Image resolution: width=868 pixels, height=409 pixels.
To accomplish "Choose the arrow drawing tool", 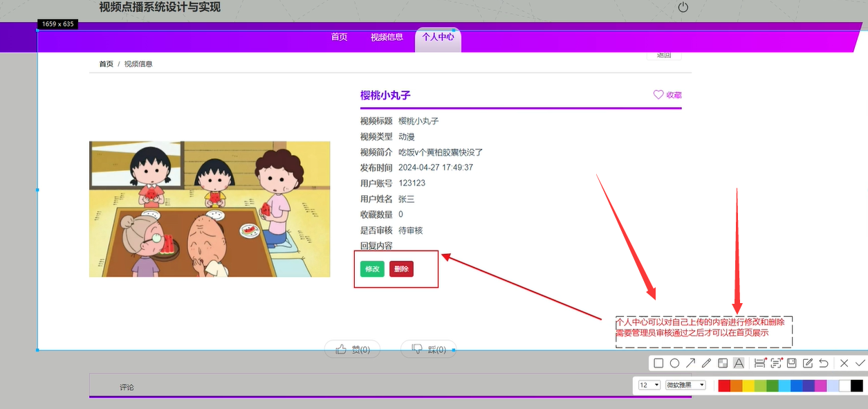I will click(x=690, y=363).
